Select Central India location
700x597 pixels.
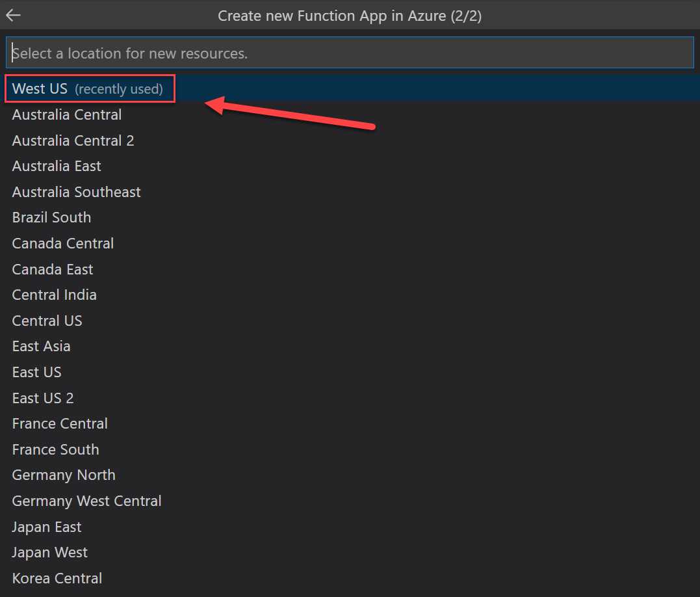(54, 295)
